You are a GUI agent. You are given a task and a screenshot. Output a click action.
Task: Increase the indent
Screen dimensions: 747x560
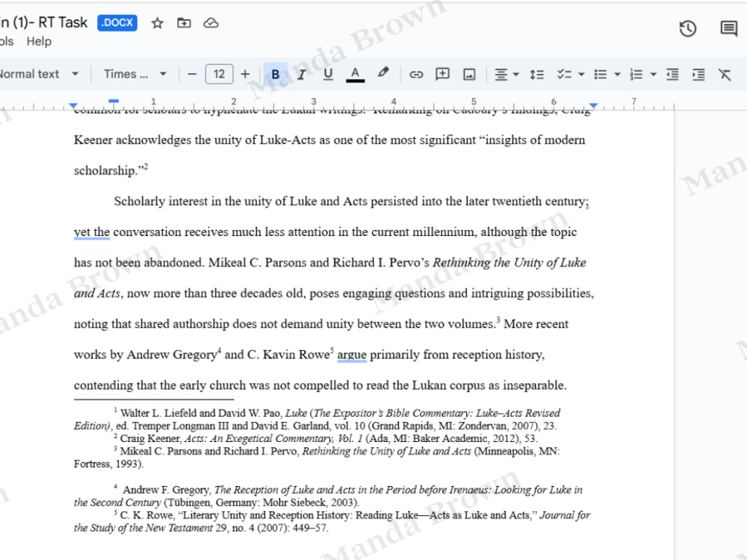coord(698,74)
